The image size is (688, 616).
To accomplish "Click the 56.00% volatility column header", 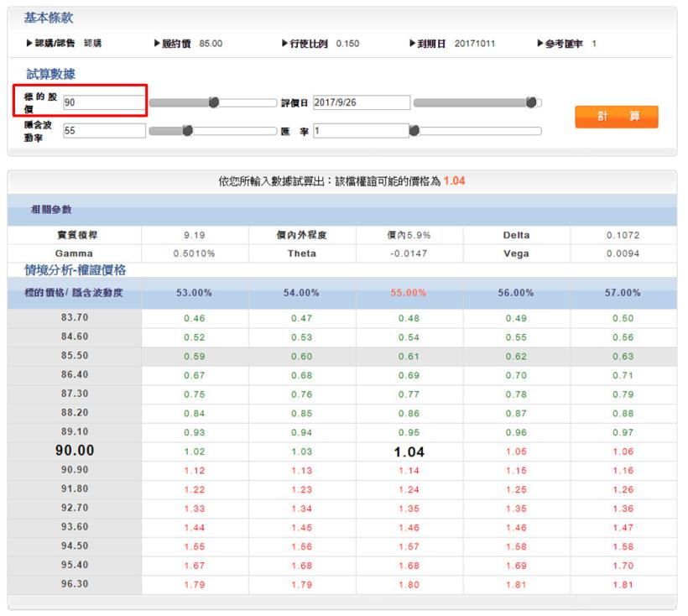I will pyautogui.click(x=515, y=293).
